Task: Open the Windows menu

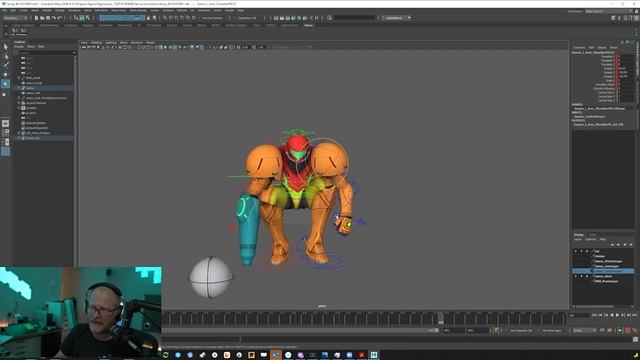Action: [74, 10]
